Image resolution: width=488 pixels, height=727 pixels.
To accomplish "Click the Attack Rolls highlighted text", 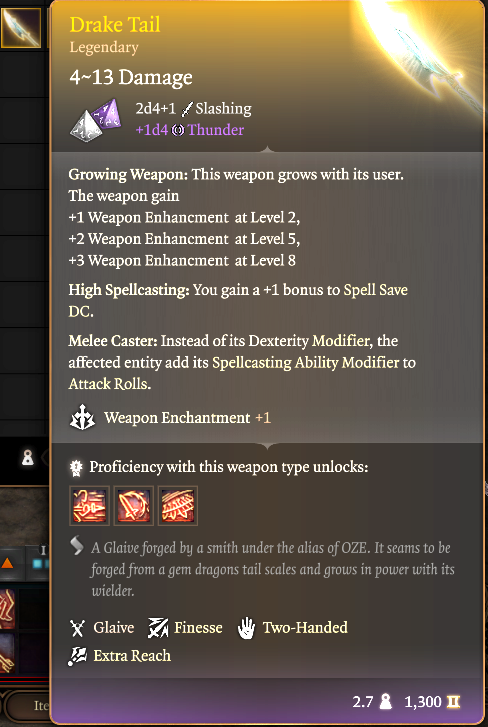I will [109, 383].
